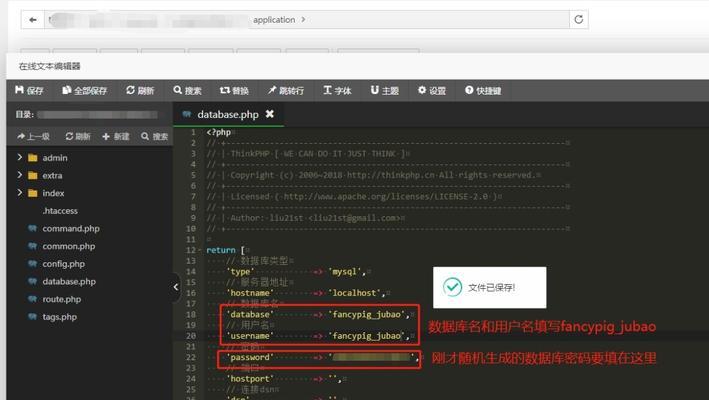This screenshot has height=400, width=709.
Task: Open command.php in file tree
Action: point(71,228)
